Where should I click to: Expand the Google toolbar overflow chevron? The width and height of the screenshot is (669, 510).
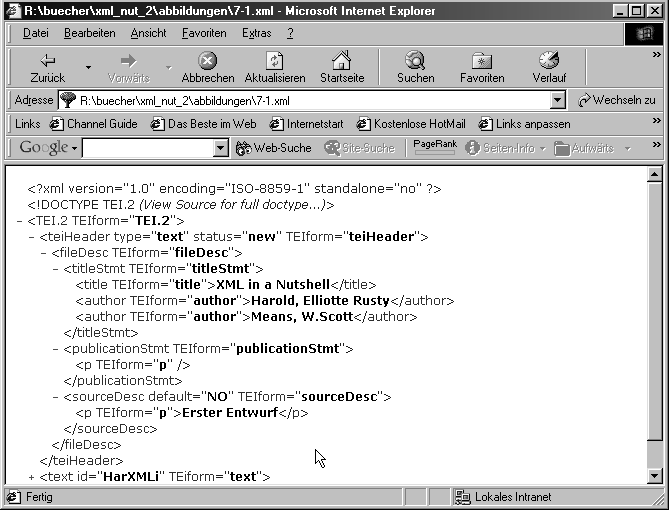click(x=657, y=145)
